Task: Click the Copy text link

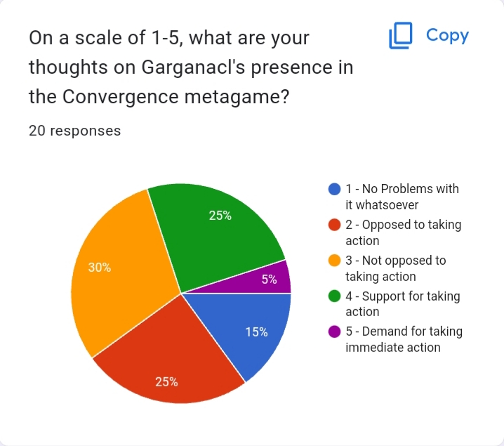Action: [x=447, y=35]
